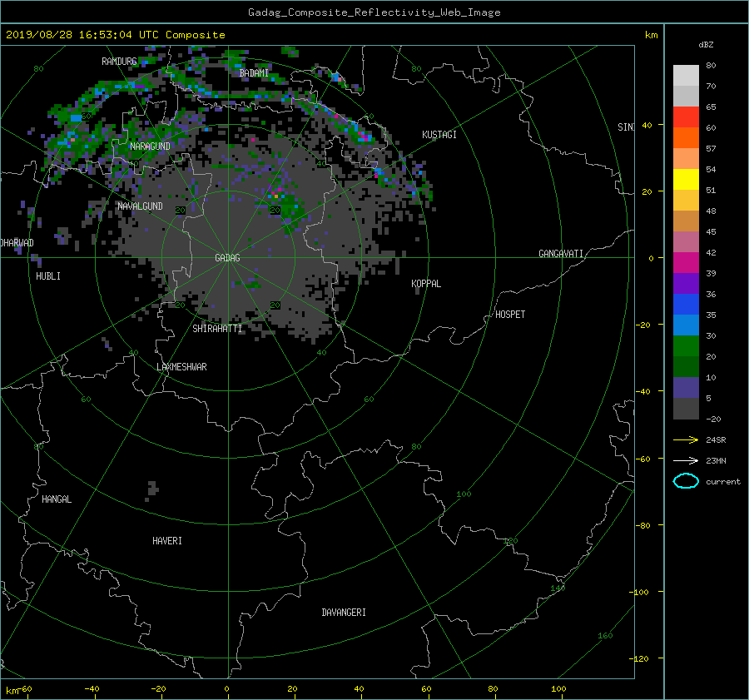Click the bright green 30 dBZ legend swatch

click(x=686, y=346)
